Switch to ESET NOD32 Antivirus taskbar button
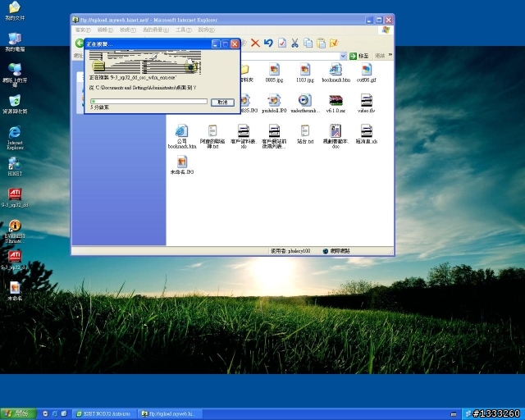Screen dimensions: 525x420 tap(104, 414)
